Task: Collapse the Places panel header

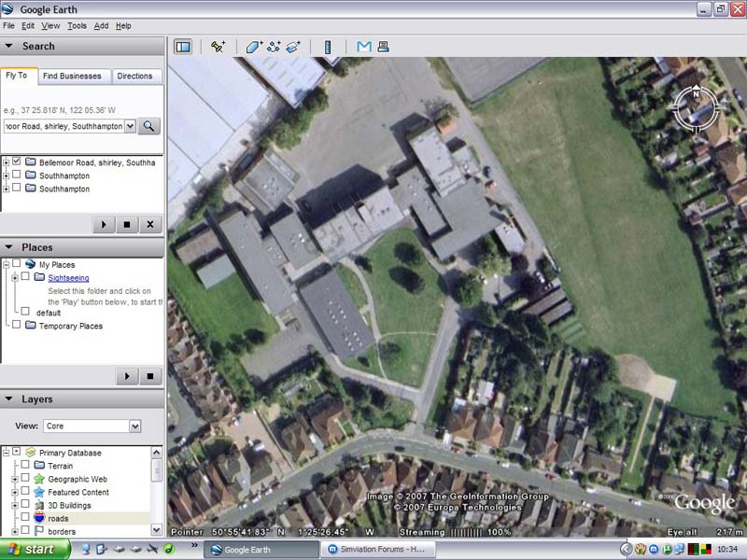Action: tap(8, 247)
